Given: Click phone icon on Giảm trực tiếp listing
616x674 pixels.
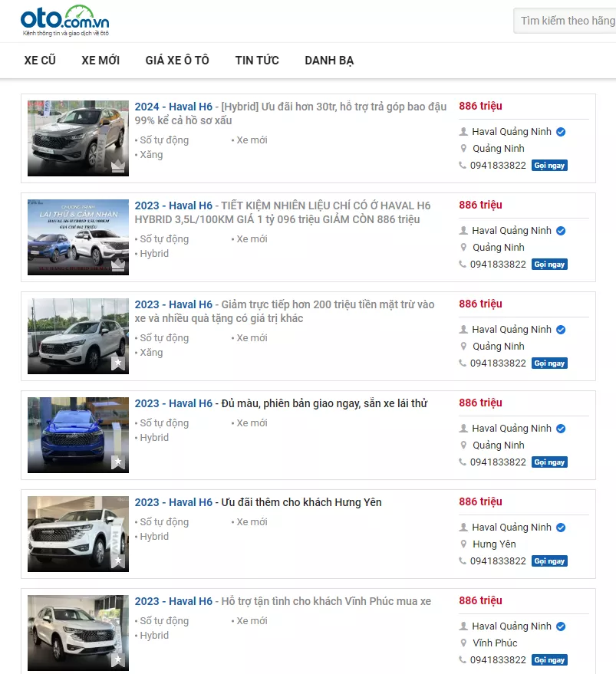Looking at the screenshot, I should (463, 363).
